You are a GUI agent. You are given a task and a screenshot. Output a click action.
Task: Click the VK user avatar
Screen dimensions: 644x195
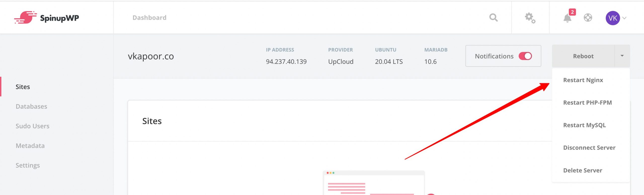pos(613,18)
